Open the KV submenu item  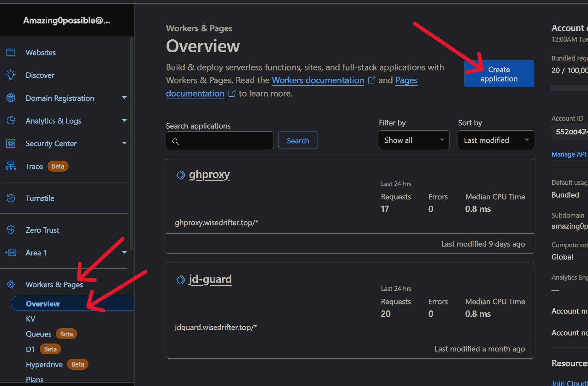31,319
